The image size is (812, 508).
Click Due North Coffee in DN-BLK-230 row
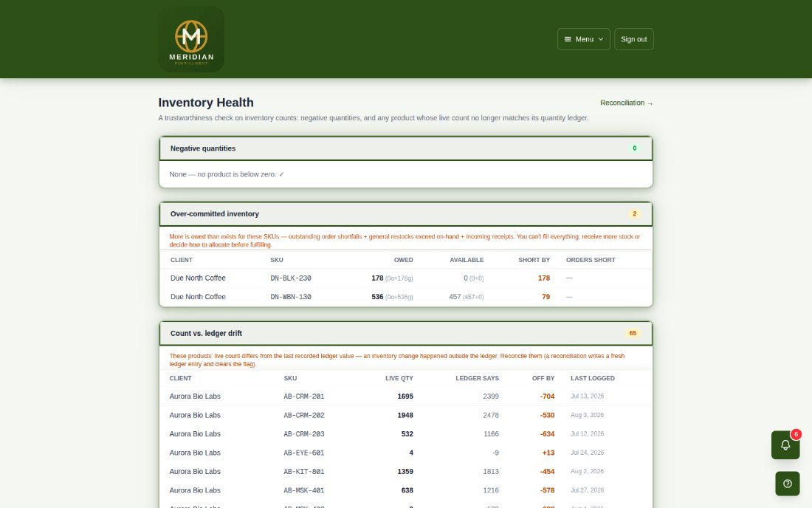(198, 278)
